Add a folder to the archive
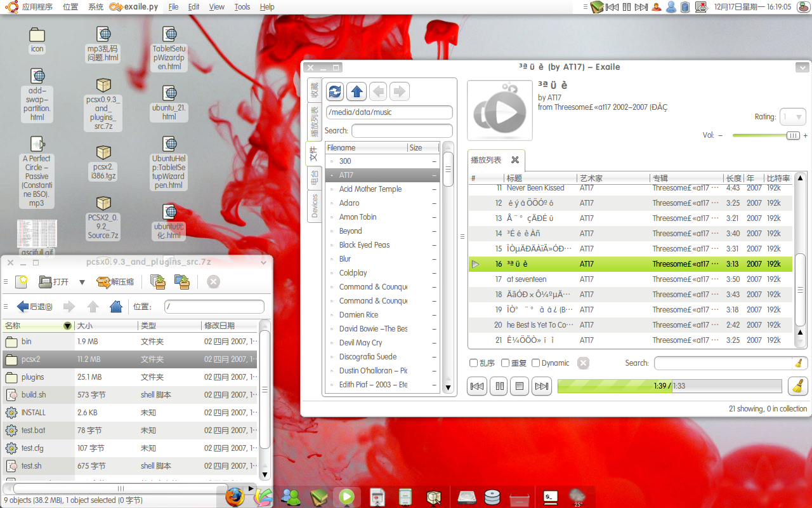 (x=182, y=282)
